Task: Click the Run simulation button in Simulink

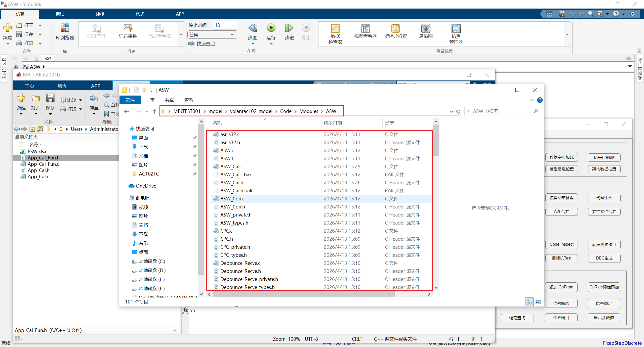Action: 271,28
